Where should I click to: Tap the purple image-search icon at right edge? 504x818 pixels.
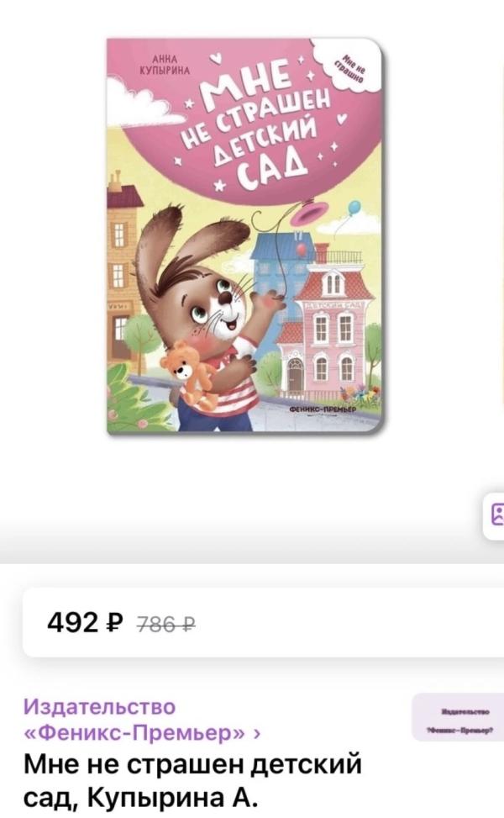coord(496,515)
